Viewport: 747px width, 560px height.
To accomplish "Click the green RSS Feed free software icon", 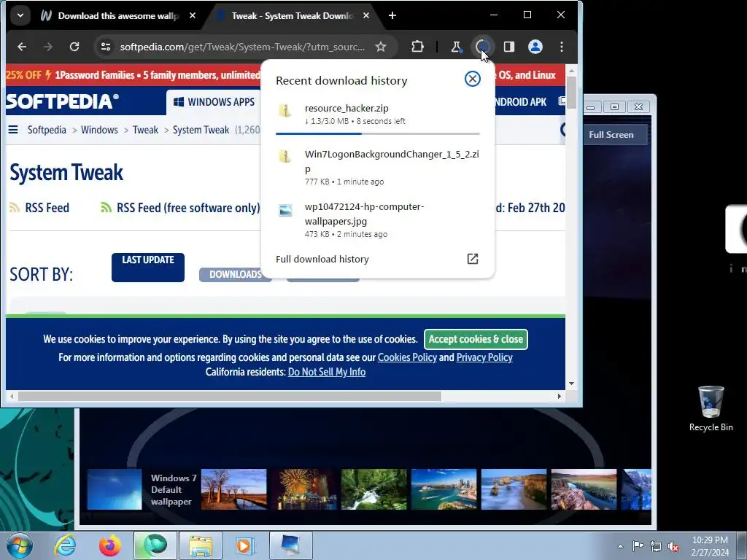I will pyautogui.click(x=106, y=207).
